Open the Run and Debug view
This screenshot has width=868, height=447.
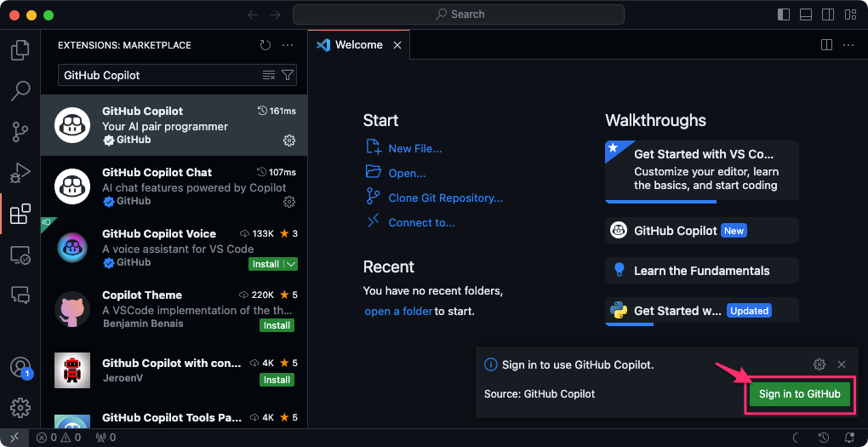[x=20, y=173]
